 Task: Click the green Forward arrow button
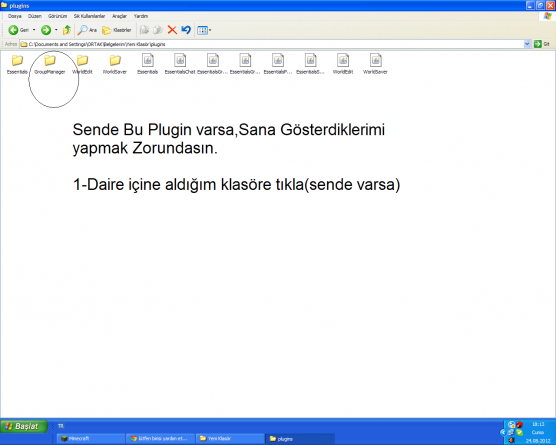click(46, 30)
